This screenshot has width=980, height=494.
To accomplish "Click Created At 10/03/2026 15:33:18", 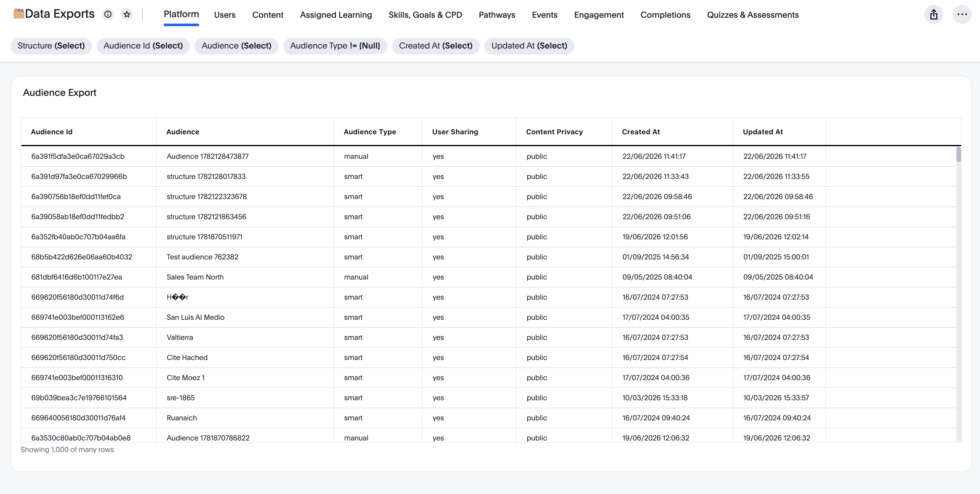I will click(x=655, y=398).
